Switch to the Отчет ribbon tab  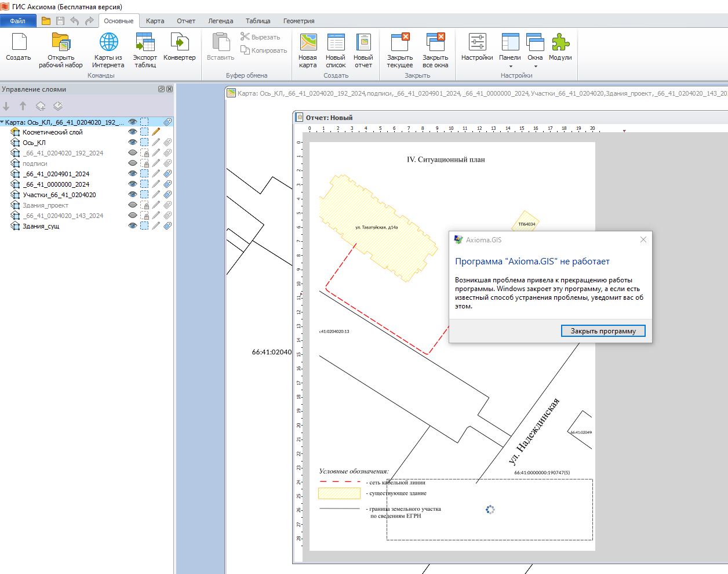[x=186, y=21]
